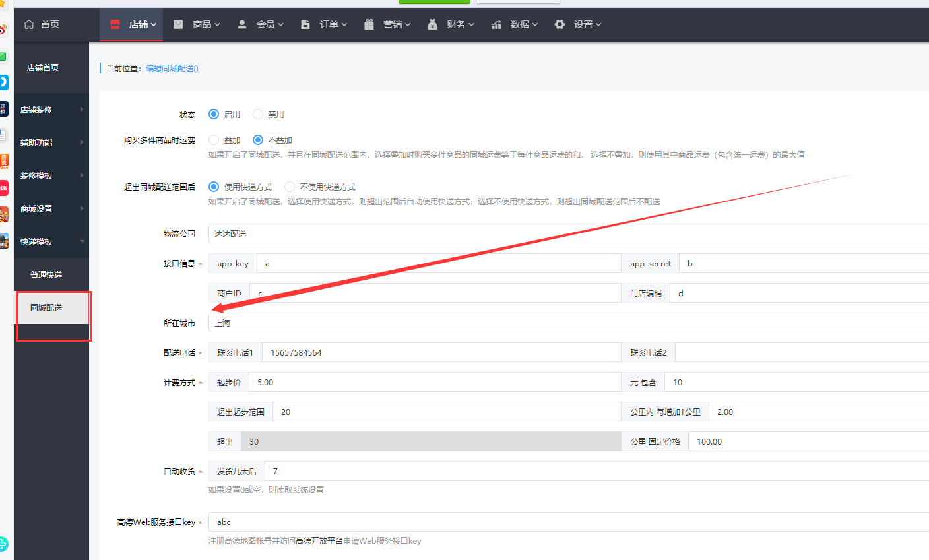This screenshot has width=929, height=560.
Task: Click the 门店编码 input field
Action: coord(800,293)
